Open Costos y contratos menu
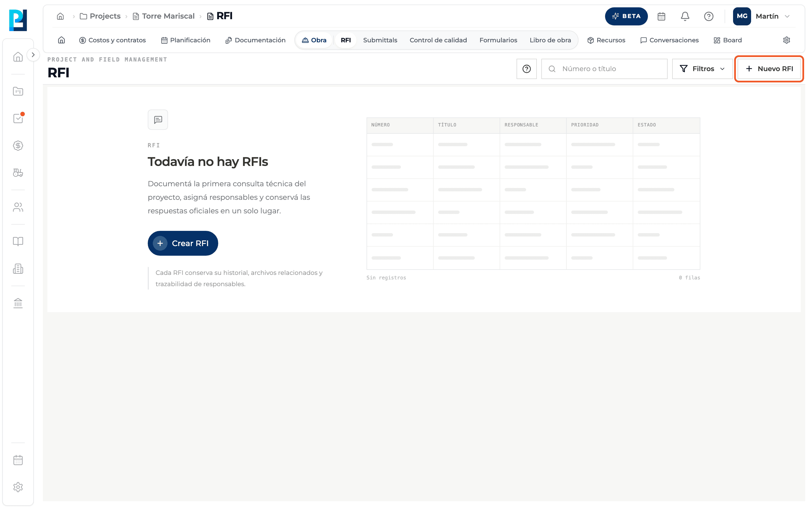Viewport: 812px width, 508px height. [x=112, y=40]
